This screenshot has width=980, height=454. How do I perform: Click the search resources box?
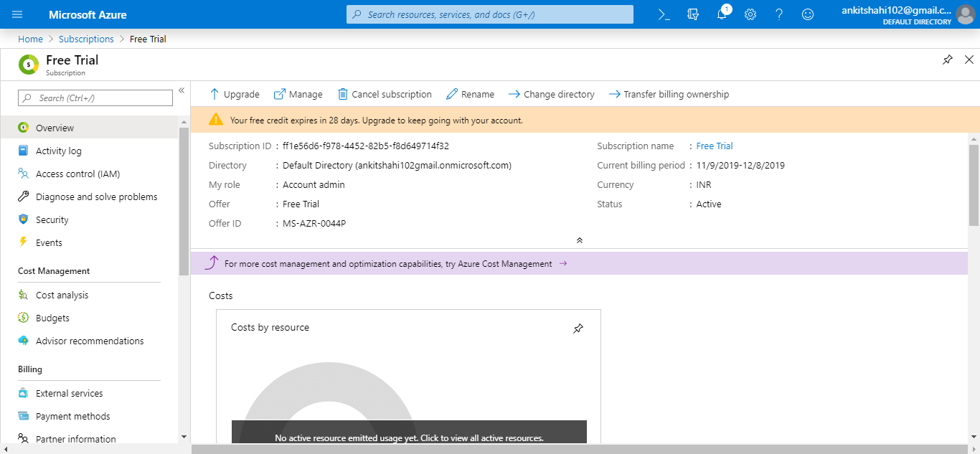[489, 14]
